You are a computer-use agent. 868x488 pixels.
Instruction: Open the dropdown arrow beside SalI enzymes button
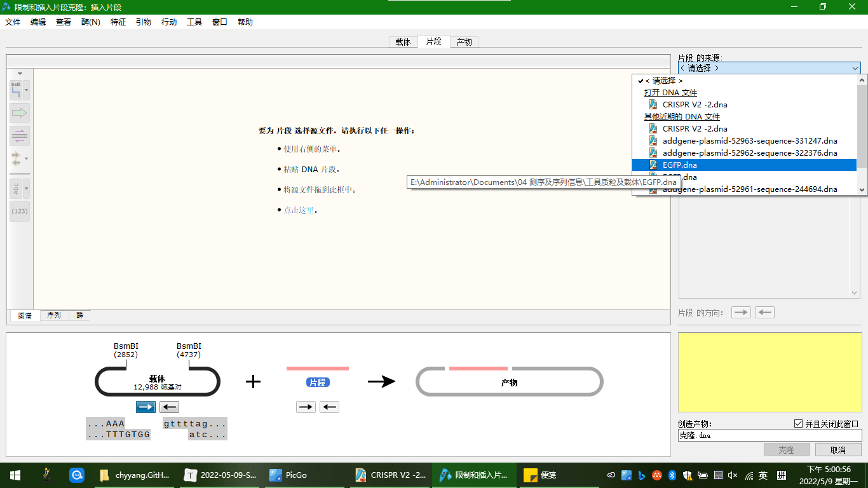[27, 90]
